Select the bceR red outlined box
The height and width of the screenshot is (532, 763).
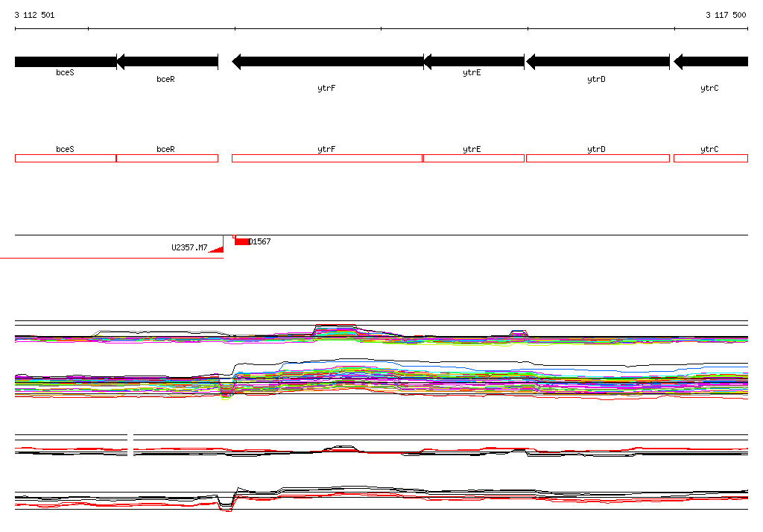(168, 158)
